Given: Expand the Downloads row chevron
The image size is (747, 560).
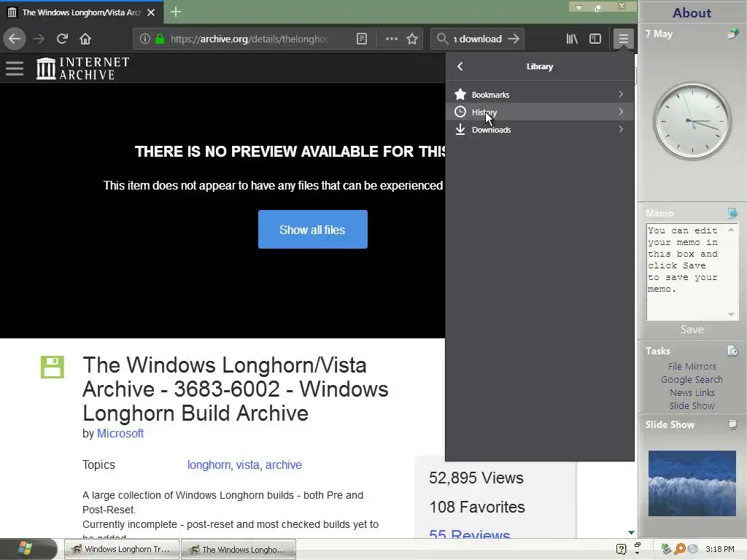Looking at the screenshot, I should 621,129.
